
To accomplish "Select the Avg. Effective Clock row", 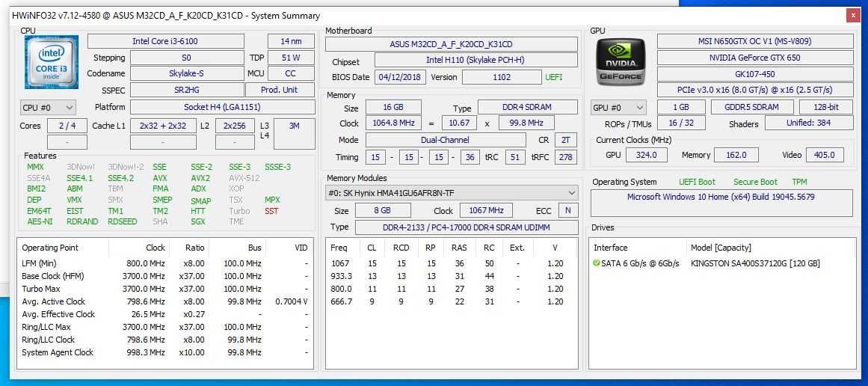I will pos(165,314).
